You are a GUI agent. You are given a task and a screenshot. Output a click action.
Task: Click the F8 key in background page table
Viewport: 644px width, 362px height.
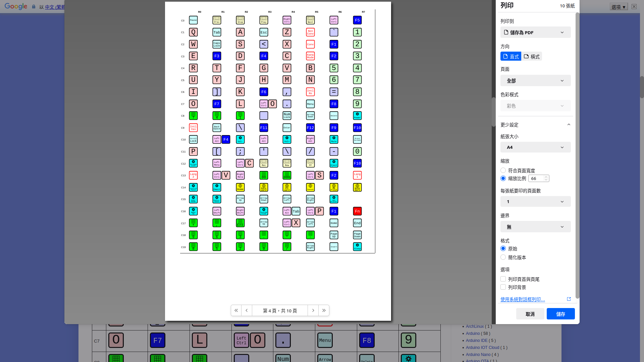coord(367,341)
